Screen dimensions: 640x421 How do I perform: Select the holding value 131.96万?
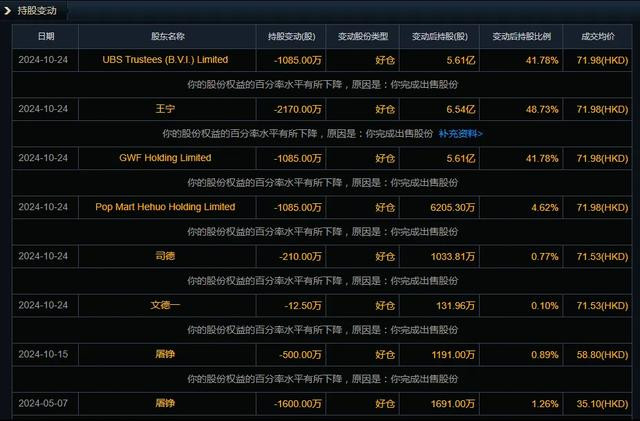pyautogui.click(x=456, y=305)
